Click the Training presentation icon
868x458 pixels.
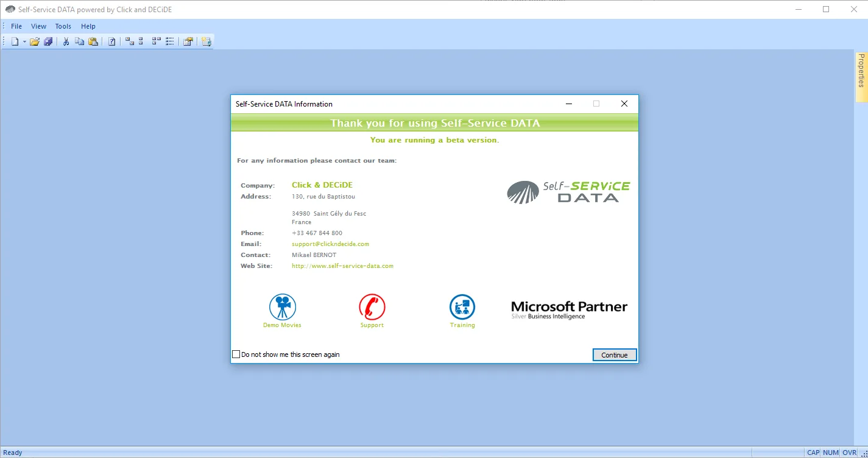coord(462,307)
